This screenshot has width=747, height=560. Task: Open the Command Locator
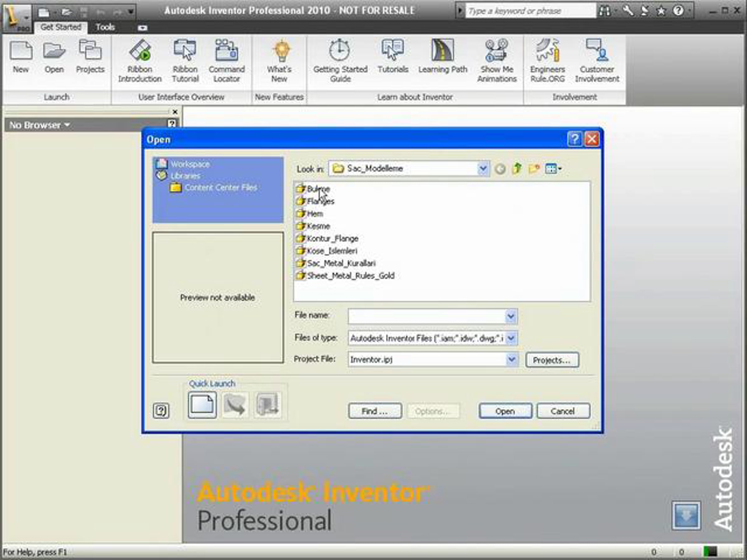coord(227,61)
